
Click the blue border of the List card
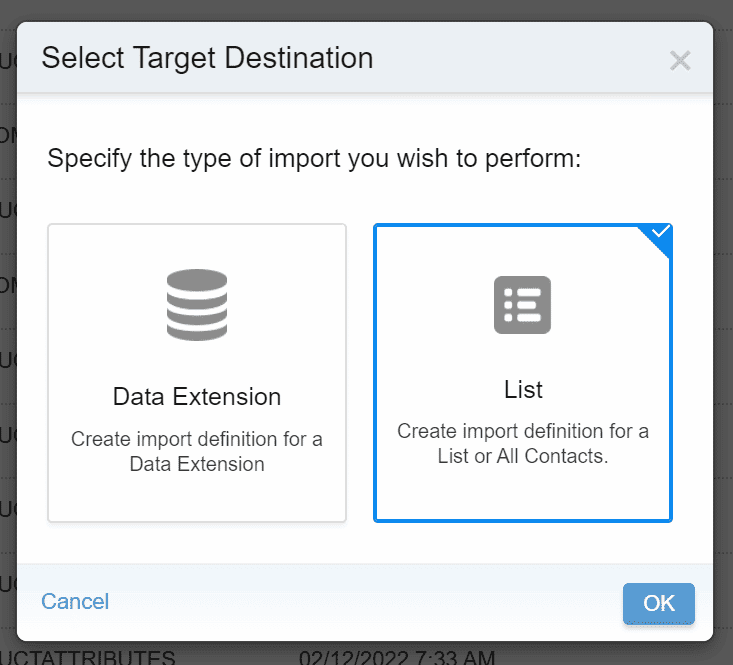[375, 372]
